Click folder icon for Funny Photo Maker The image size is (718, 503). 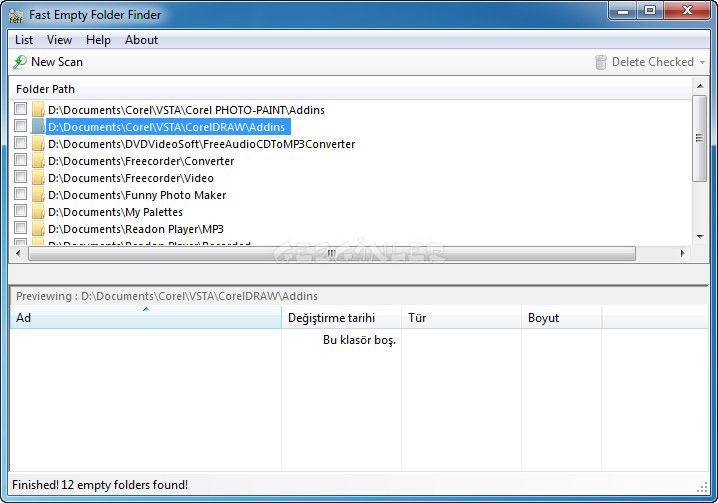tap(38, 195)
